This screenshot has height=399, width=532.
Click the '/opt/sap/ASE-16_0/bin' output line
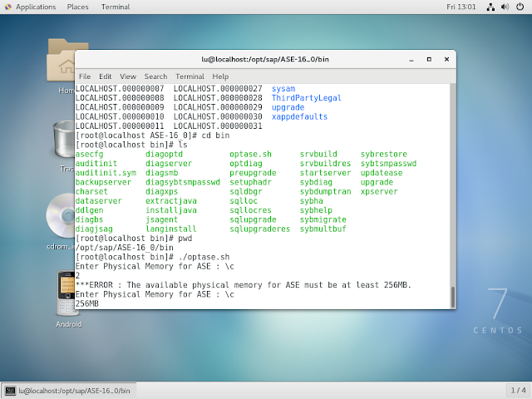pyautogui.click(x=124, y=248)
